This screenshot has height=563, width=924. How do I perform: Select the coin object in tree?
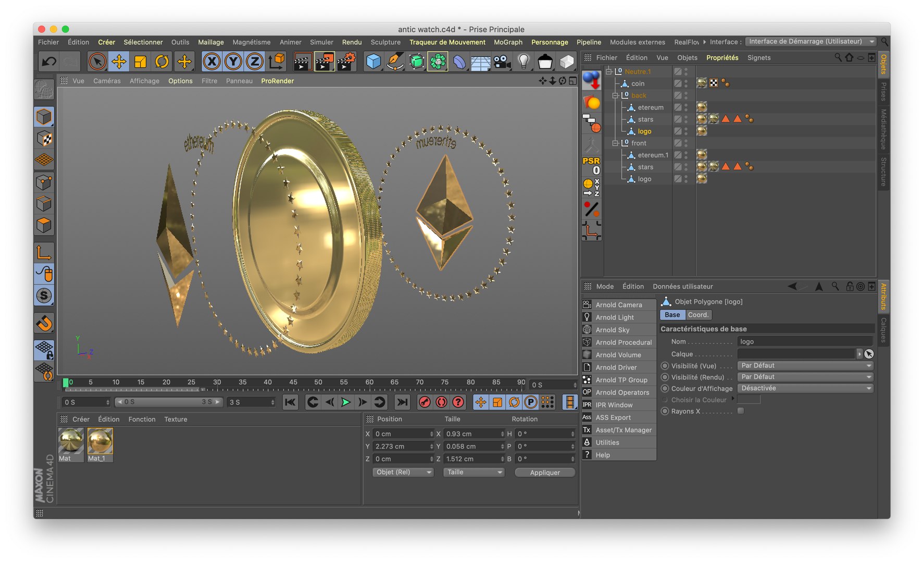pyautogui.click(x=638, y=83)
